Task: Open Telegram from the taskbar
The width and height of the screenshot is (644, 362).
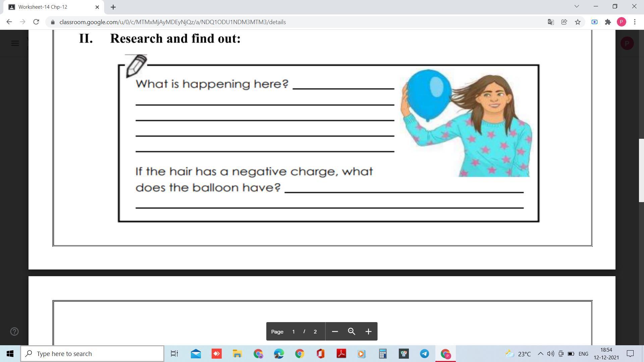Action: (x=424, y=354)
